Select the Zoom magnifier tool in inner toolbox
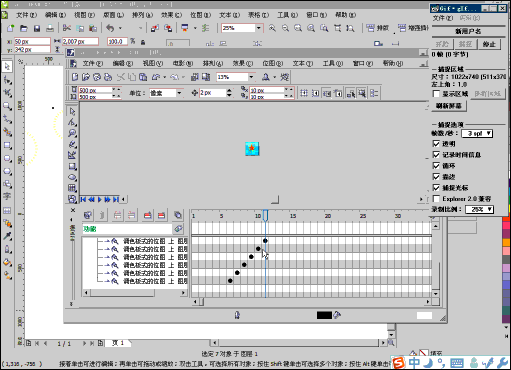 pyautogui.click(x=72, y=133)
